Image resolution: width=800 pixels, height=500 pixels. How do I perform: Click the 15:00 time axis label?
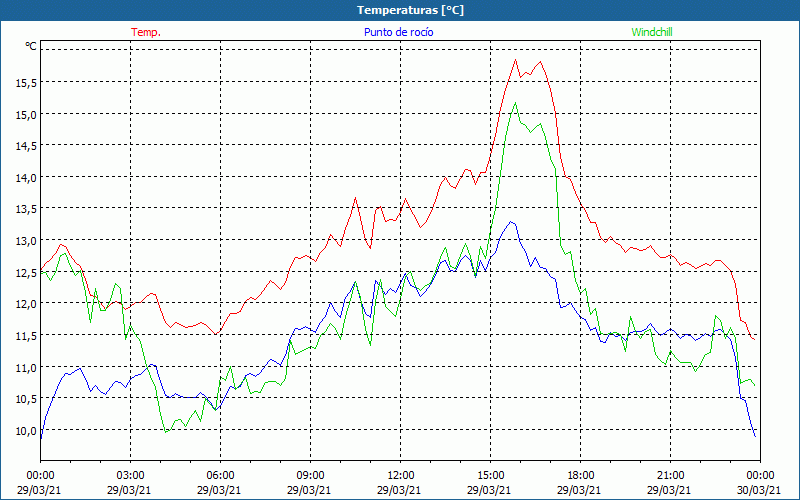click(490, 476)
